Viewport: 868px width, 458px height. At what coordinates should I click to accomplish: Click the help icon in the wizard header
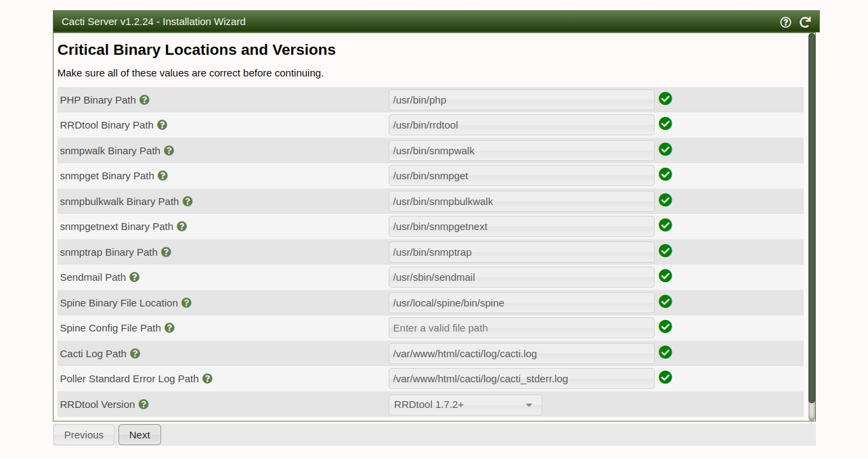pyautogui.click(x=785, y=22)
